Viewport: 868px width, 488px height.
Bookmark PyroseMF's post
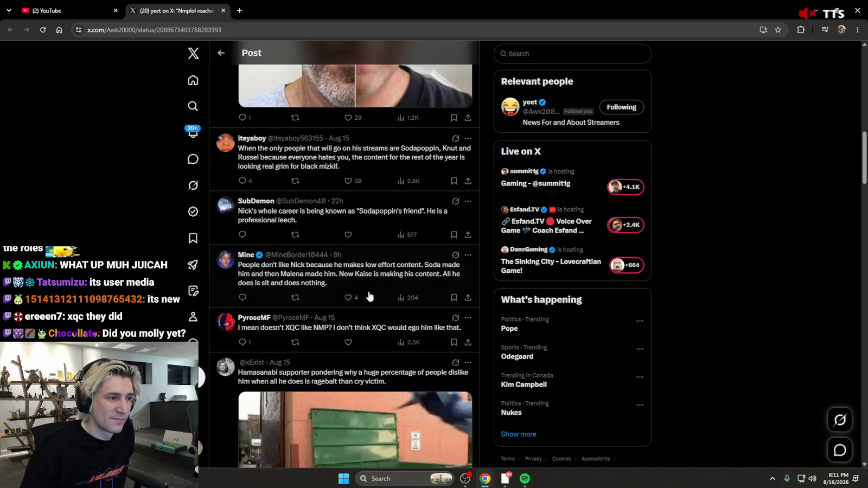[x=454, y=342]
